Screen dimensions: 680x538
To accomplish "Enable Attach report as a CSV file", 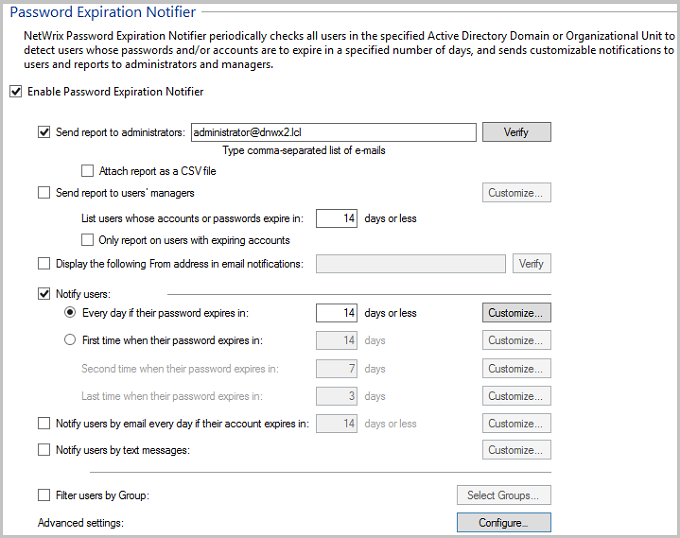I will click(87, 171).
